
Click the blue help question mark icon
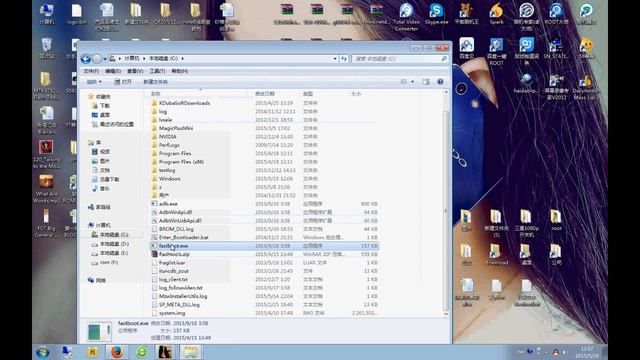(440, 82)
